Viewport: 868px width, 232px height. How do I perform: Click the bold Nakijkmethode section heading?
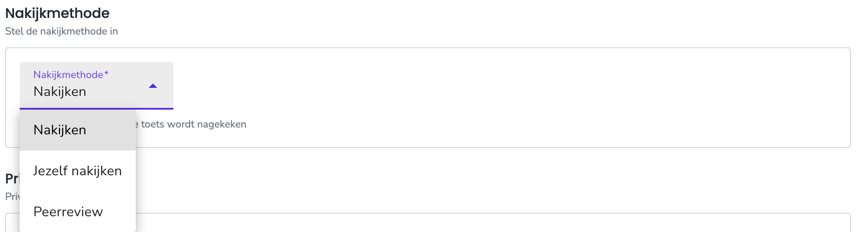(57, 13)
